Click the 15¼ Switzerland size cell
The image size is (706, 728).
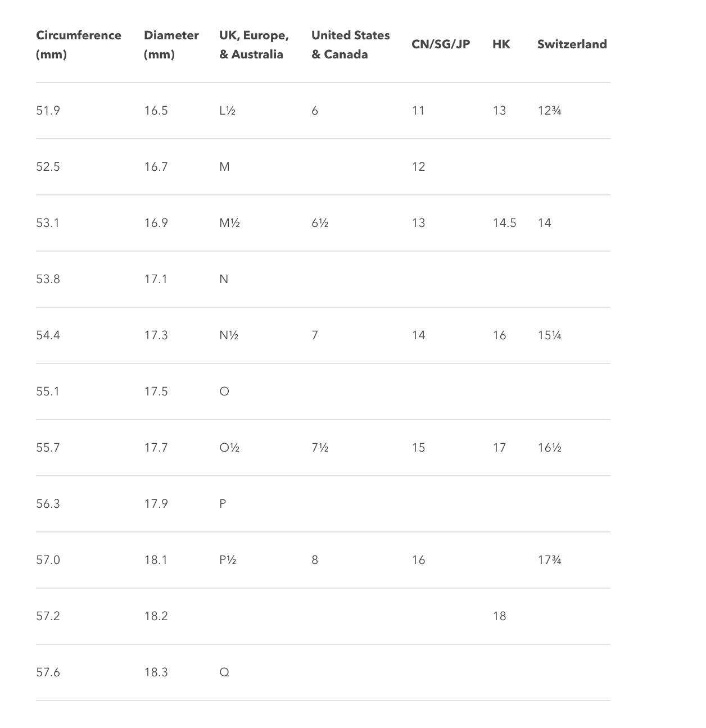[x=549, y=335]
